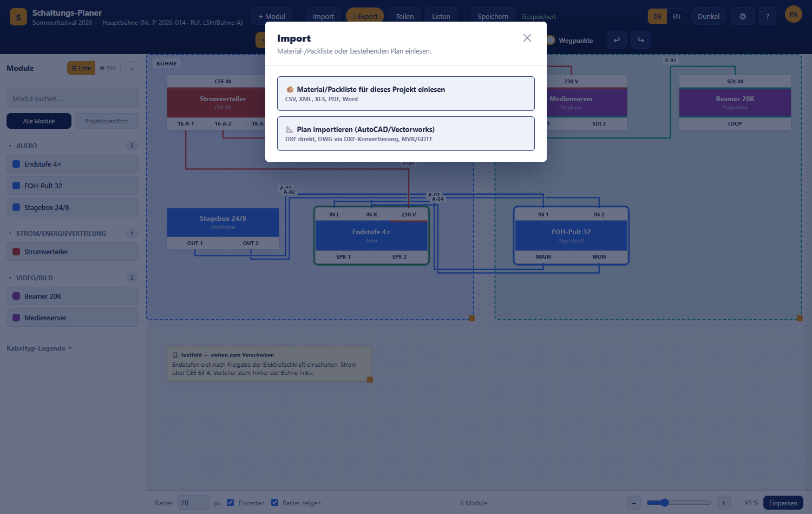Click the Stromverteiler red module icon
Viewport: 812px width, 514px height.
pyautogui.click(x=16, y=252)
